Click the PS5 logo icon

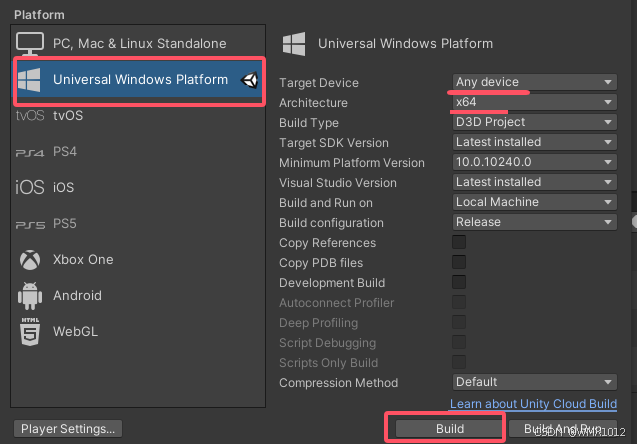[x=30, y=225]
